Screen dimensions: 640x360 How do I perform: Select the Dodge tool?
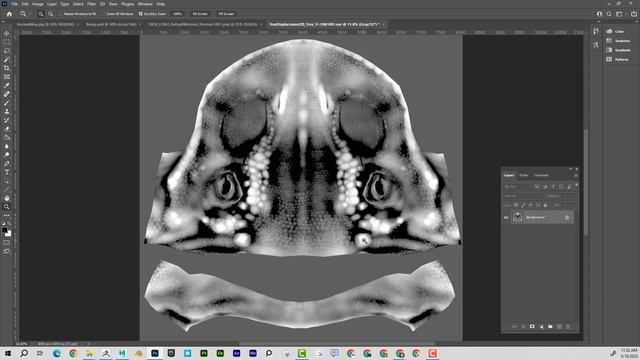(7, 155)
